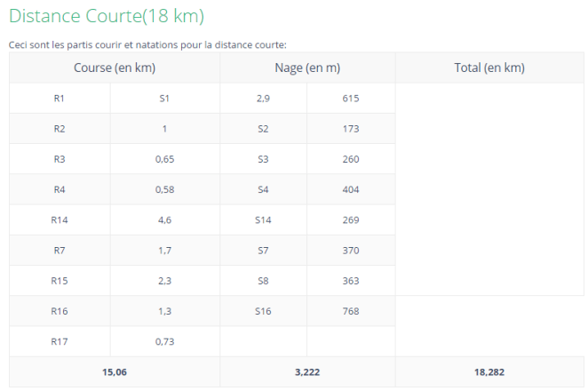Viewport: 588px width, 391px height.
Task: Click the 3,222 swim total cell
Action: 307,372
